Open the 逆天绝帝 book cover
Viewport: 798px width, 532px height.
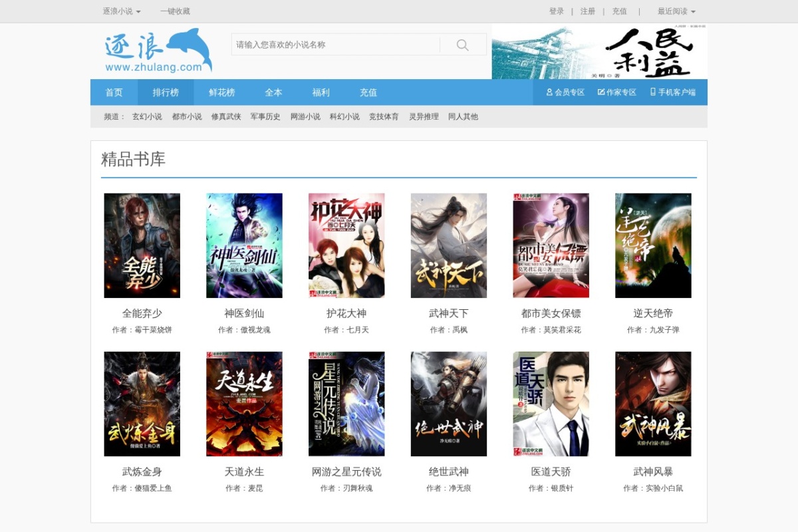(653, 245)
